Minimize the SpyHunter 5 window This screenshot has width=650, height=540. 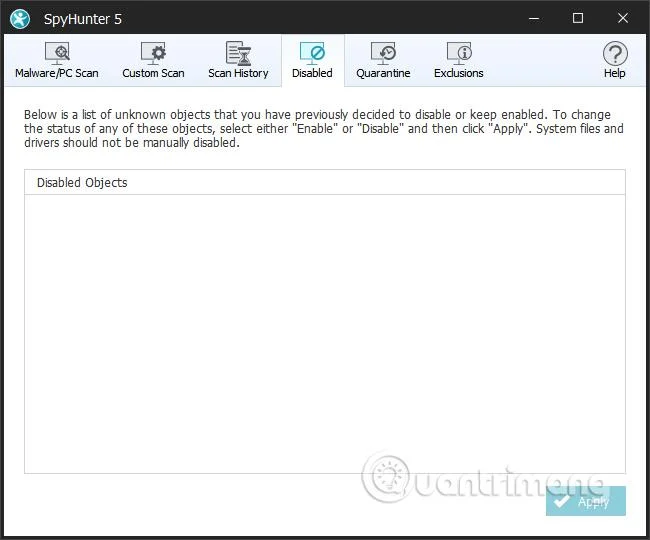(534, 19)
